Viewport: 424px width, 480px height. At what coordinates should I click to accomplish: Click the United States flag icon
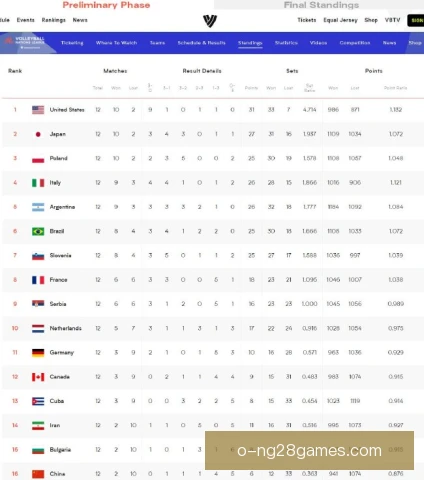click(x=38, y=110)
